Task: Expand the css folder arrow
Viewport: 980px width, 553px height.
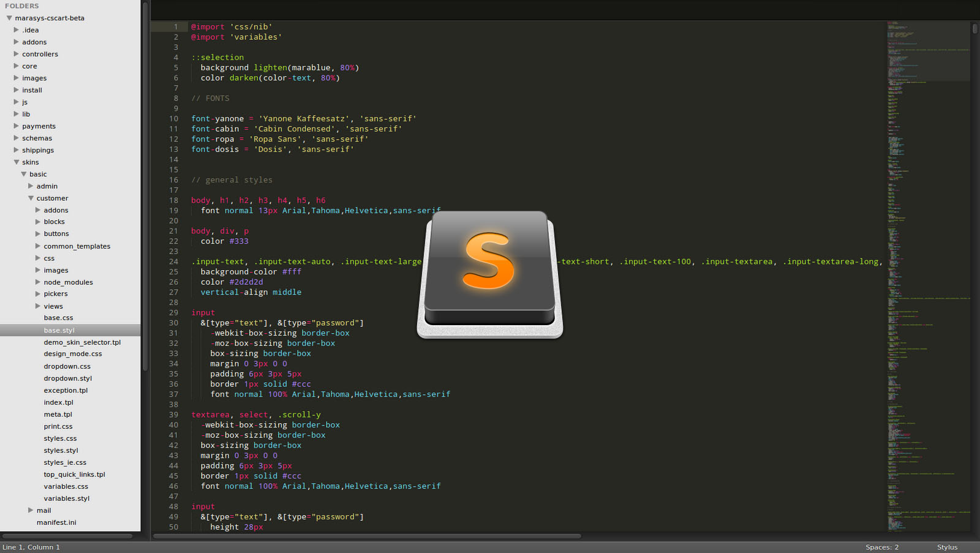Action: tap(38, 258)
